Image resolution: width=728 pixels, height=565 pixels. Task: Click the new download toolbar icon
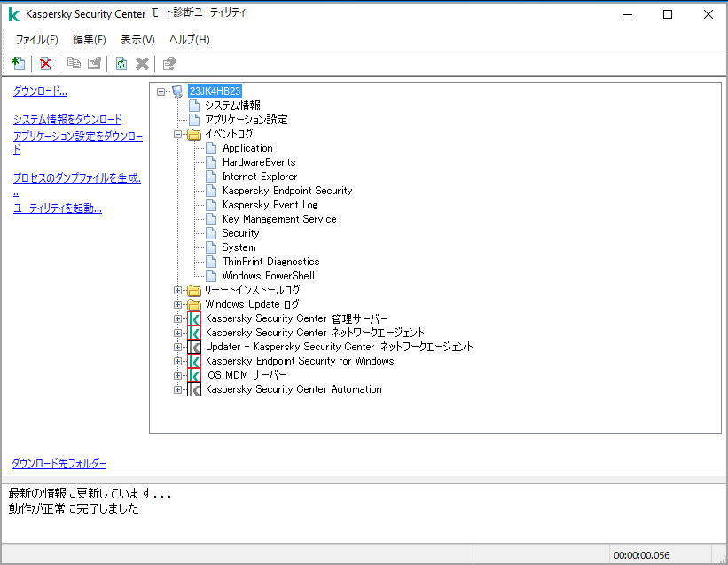[18, 63]
